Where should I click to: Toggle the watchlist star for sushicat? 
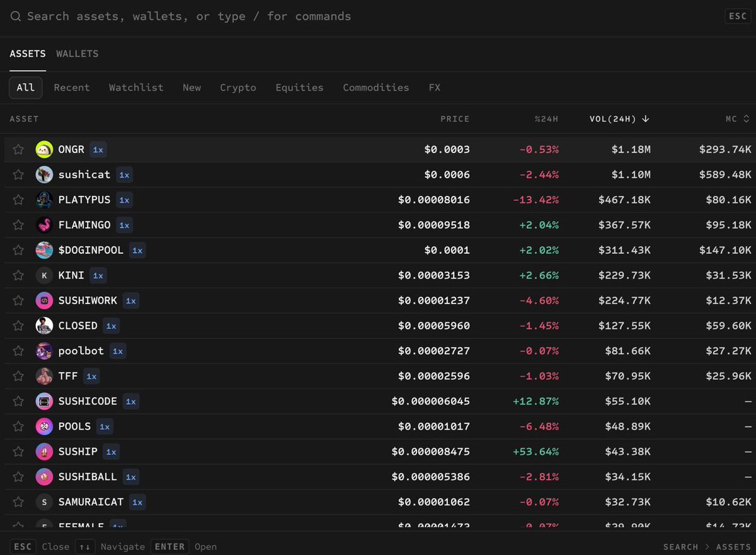pos(18,175)
